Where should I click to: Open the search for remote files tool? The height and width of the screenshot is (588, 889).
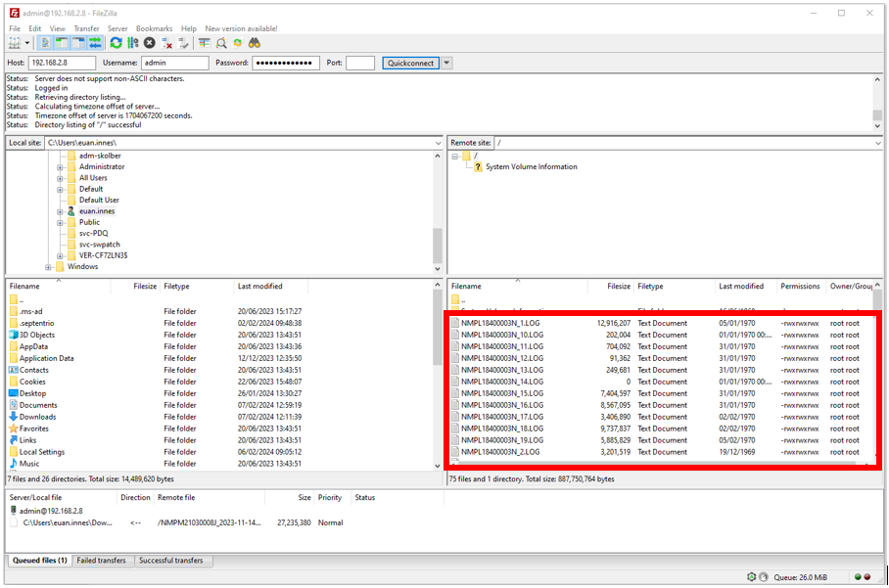[x=255, y=43]
